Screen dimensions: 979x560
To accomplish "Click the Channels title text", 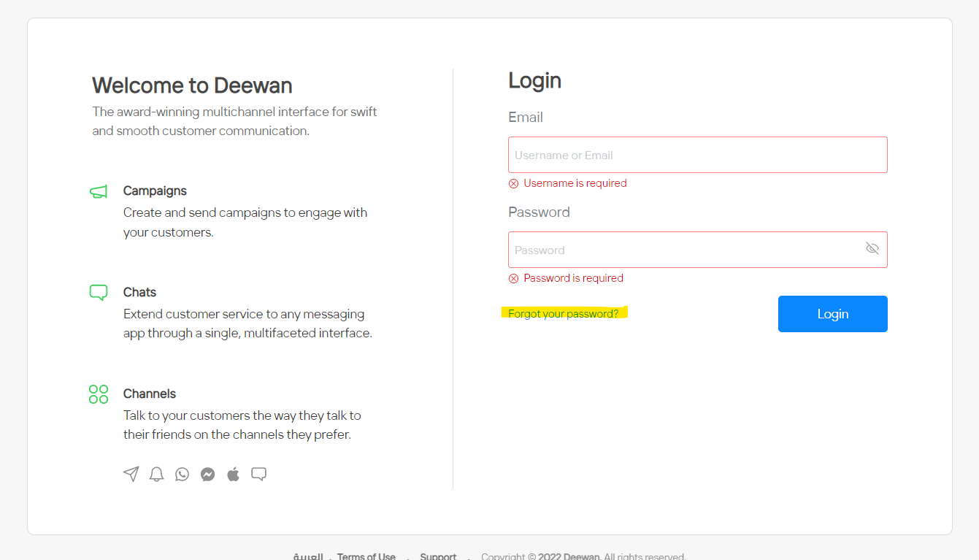I will click(x=150, y=394).
